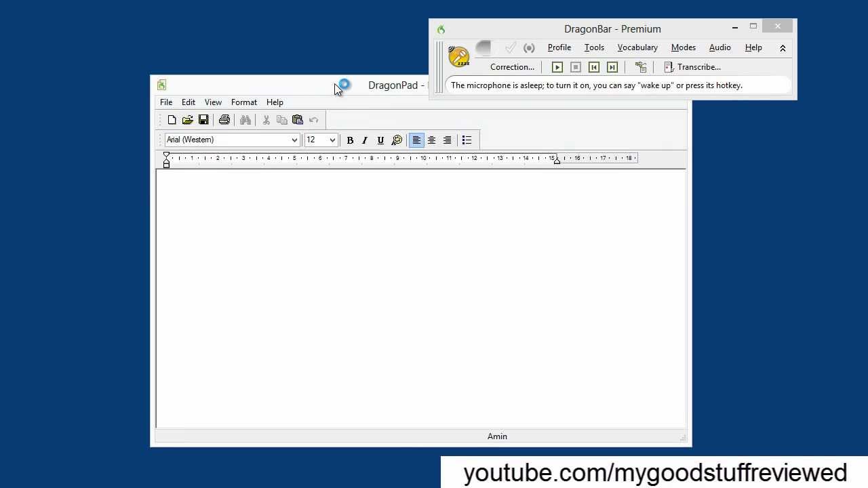
Task: Click the microphone asleep status message
Action: tap(597, 85)
